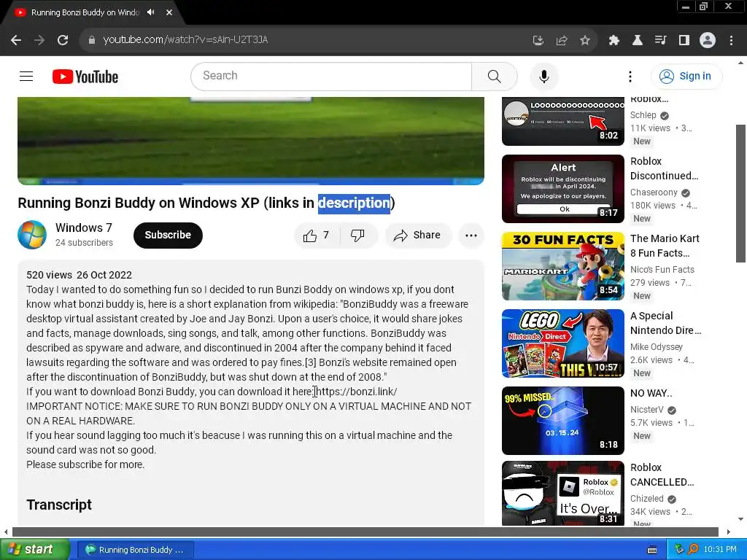Viewport: 747px width, 560px height.
Task: Open the YouTube hamburger guide menu
Action: coord(26,76)
